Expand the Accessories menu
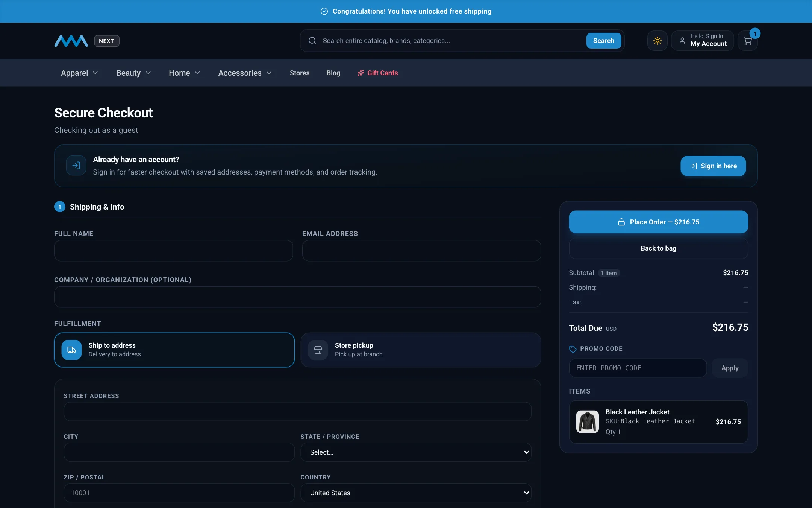This screenshot has width=812, height=508. point(245,73)
